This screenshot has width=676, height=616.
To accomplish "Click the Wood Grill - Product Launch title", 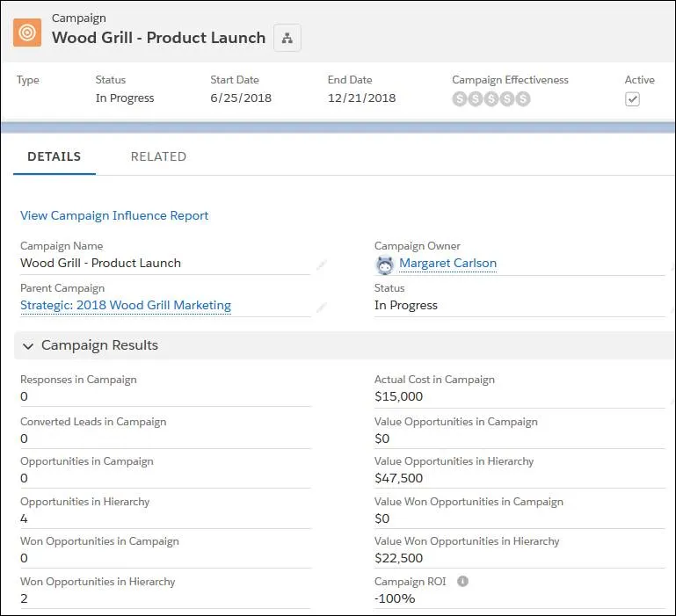I will pyautogui.click(x=158, y=38).
